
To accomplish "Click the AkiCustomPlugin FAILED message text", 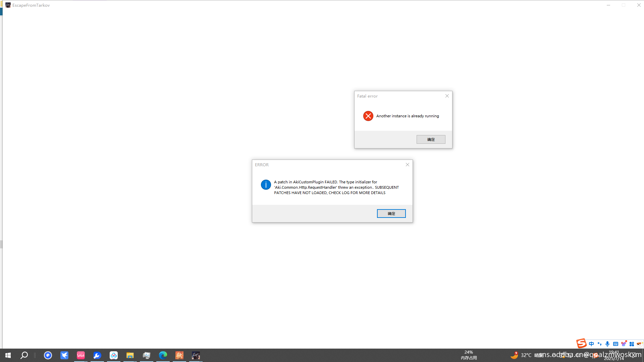I will coord(336,187).
